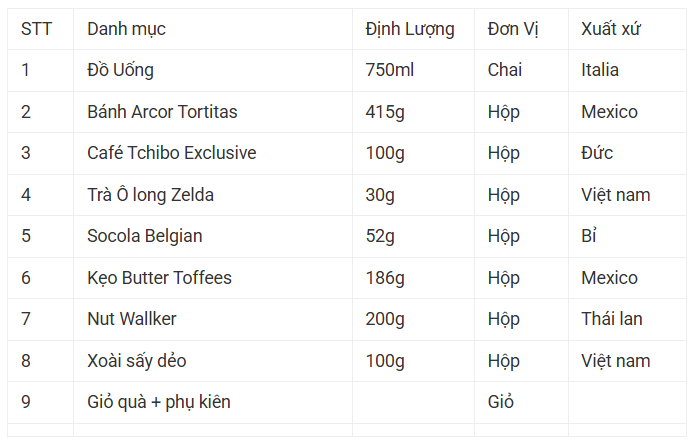The width and height of the screenshot is (693, 445).
Task: Click the 'STT' column header
Action: click(37, 29)
